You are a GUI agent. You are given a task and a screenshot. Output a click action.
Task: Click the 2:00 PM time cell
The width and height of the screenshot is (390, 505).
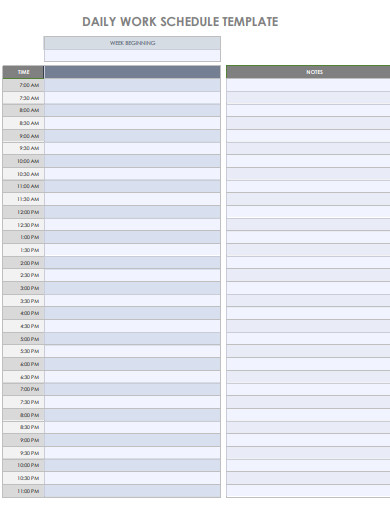click(23, 263)
